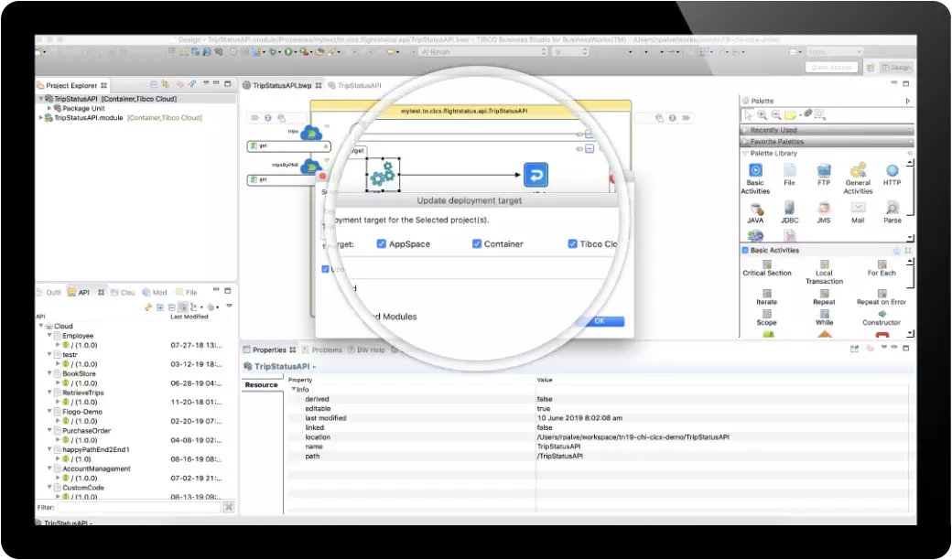Expand the Recently Used palette section

point(827,131)
